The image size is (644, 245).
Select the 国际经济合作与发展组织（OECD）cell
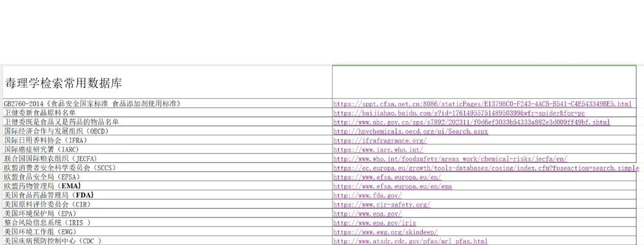click(x=167, y=131)
